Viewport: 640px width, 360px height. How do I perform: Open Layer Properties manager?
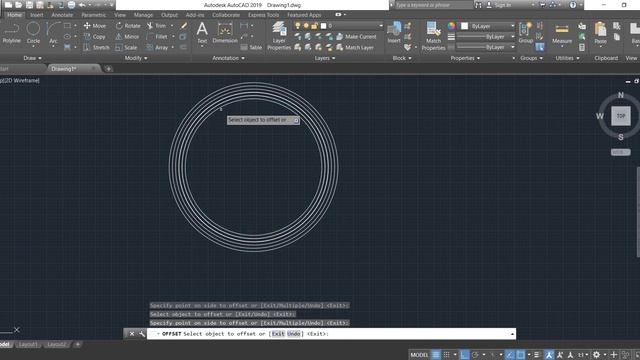click(279, 36)
